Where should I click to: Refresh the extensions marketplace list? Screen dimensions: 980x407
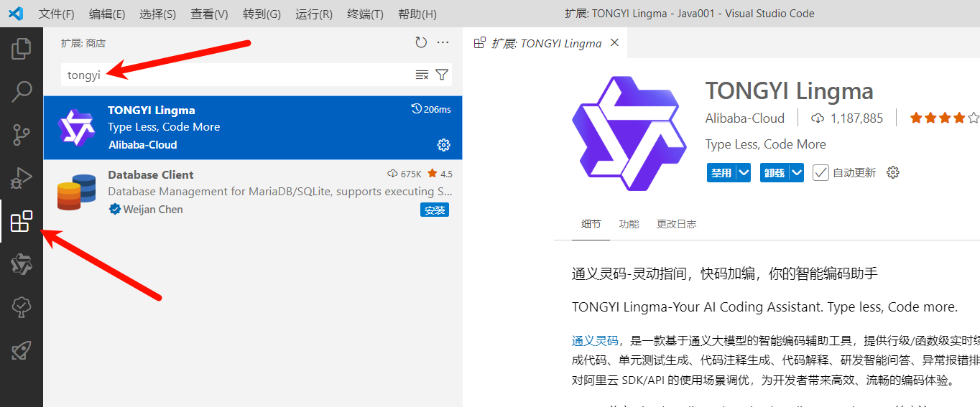point(421,43)
